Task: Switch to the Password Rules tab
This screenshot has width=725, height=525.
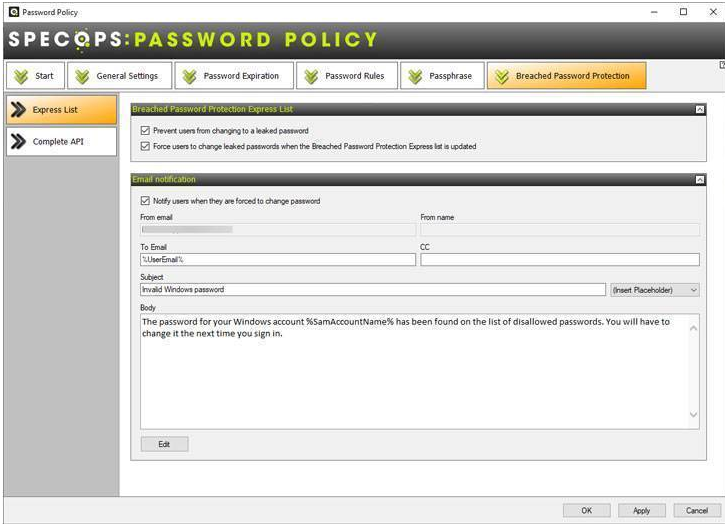Action: 343,76
